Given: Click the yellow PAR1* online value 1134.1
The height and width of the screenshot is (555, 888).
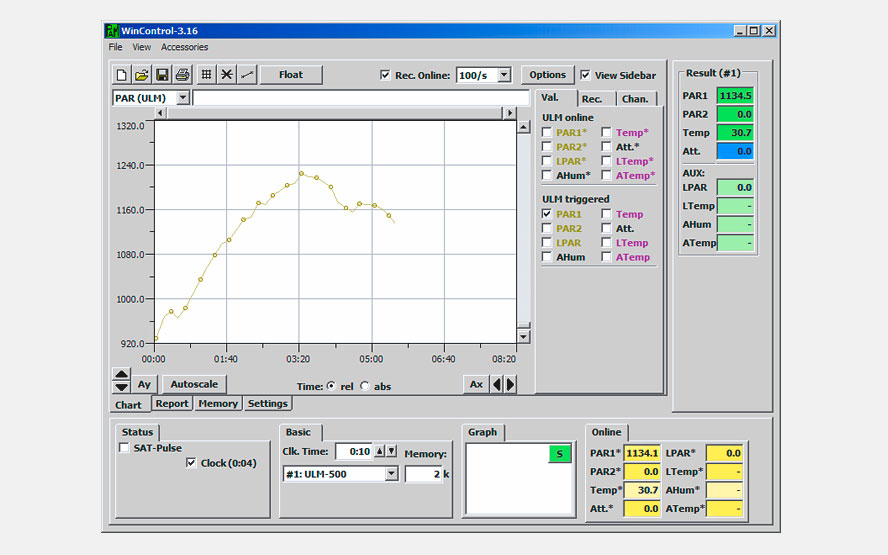Looking at the screenshot, I should coord(642,453).
